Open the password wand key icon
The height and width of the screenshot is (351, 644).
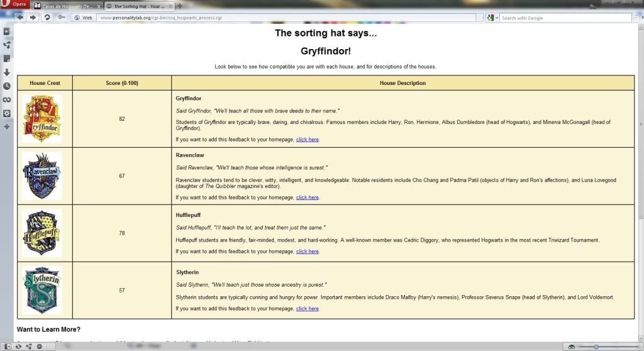tap(62, 17)
